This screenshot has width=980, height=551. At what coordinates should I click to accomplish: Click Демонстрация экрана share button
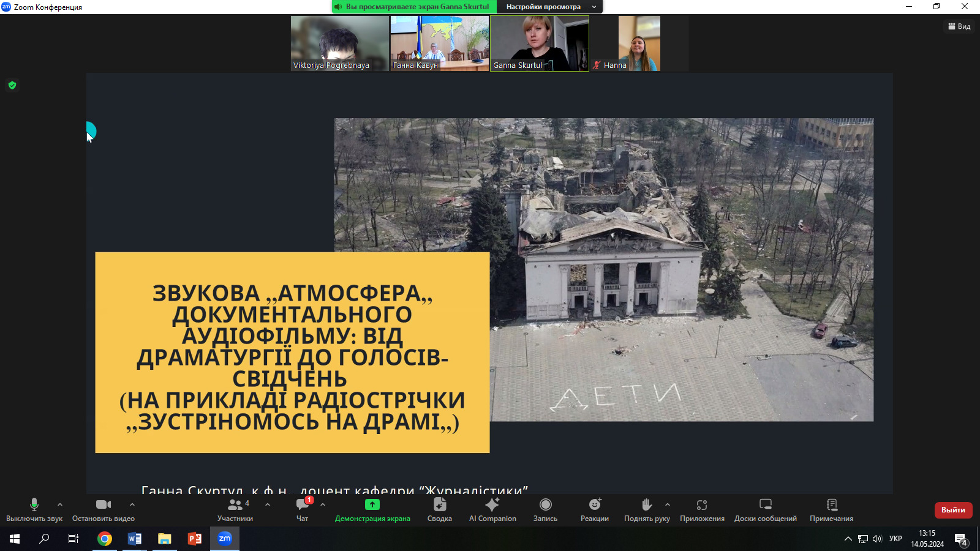pyautogui.click(x=372, y=505)
